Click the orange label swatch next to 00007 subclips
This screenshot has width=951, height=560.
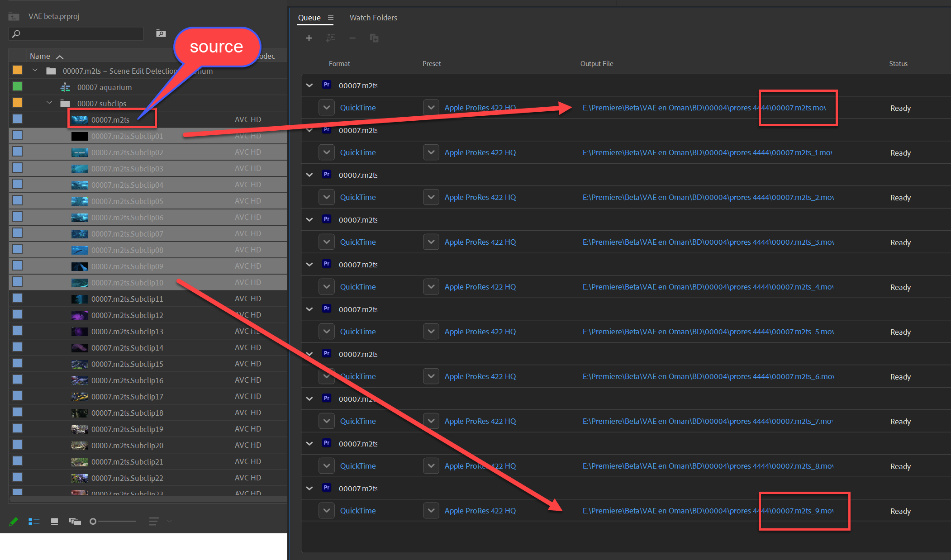tap(17, 102)
